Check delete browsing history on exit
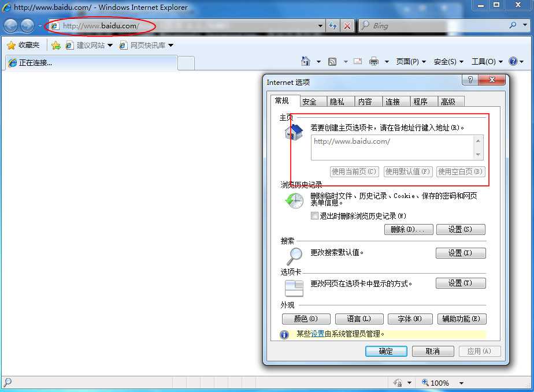 [314, 216]
